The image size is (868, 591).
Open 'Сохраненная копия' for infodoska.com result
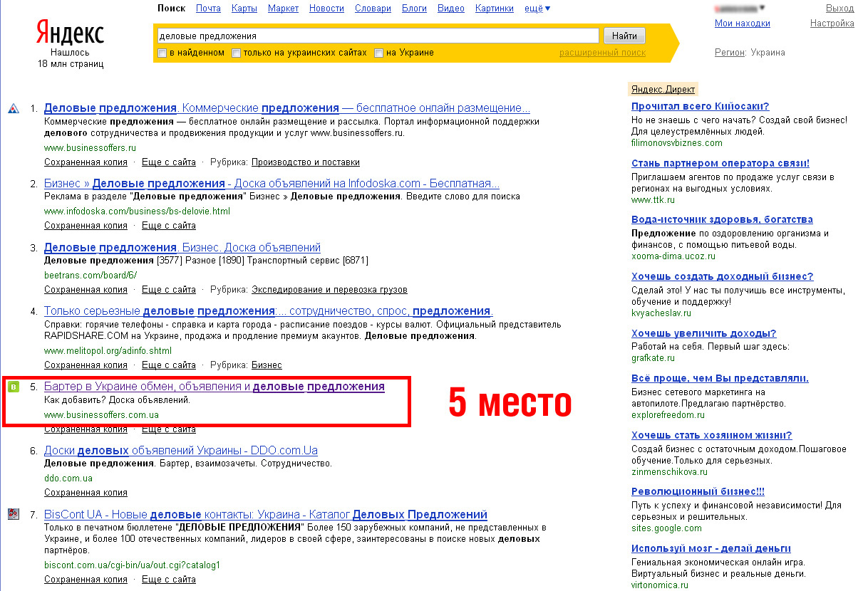pos(86,226)
